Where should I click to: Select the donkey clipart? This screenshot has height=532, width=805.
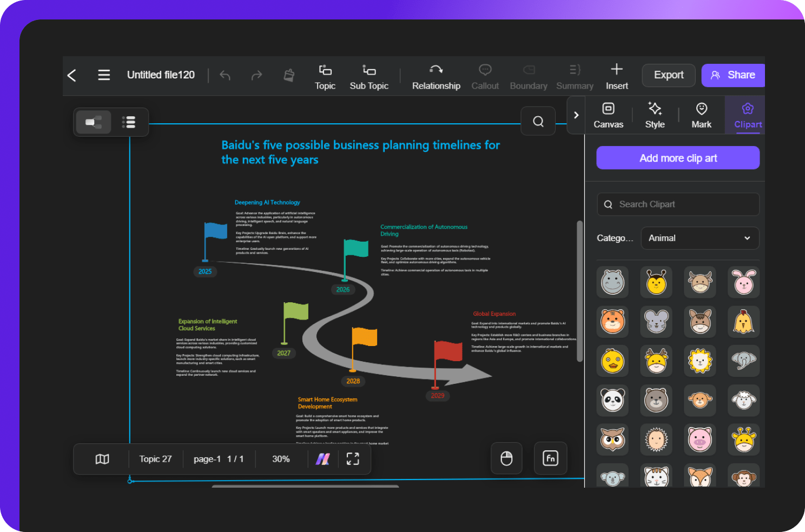tap(700, 321)
